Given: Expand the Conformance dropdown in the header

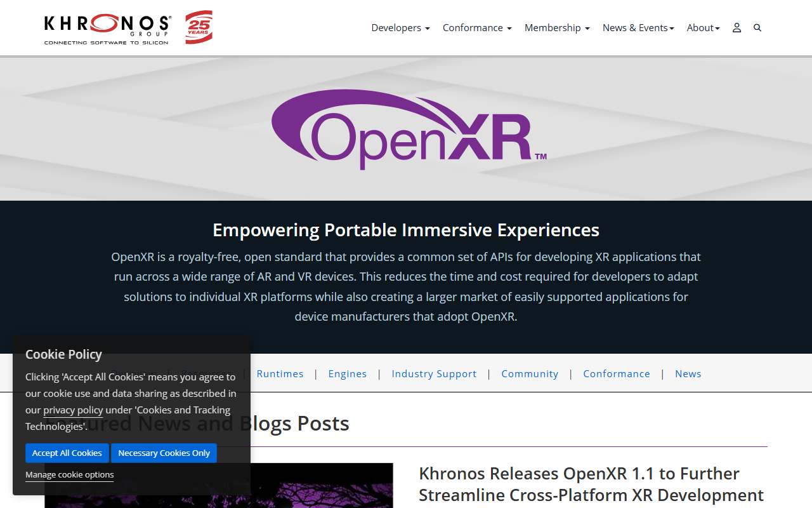Looking at the screenshot, I should pyautogui.click(x=477, y=28).
